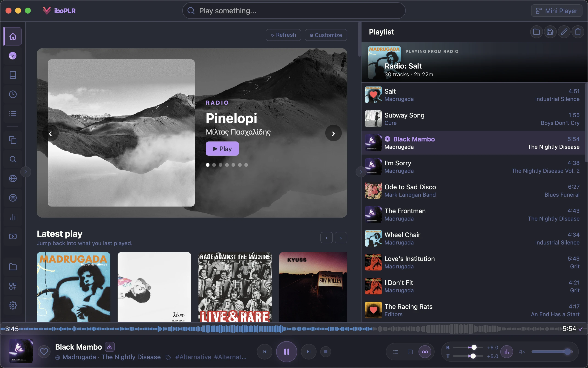Clear the playlist with the trash icon
Screen dimensions: 588x368
578,32
